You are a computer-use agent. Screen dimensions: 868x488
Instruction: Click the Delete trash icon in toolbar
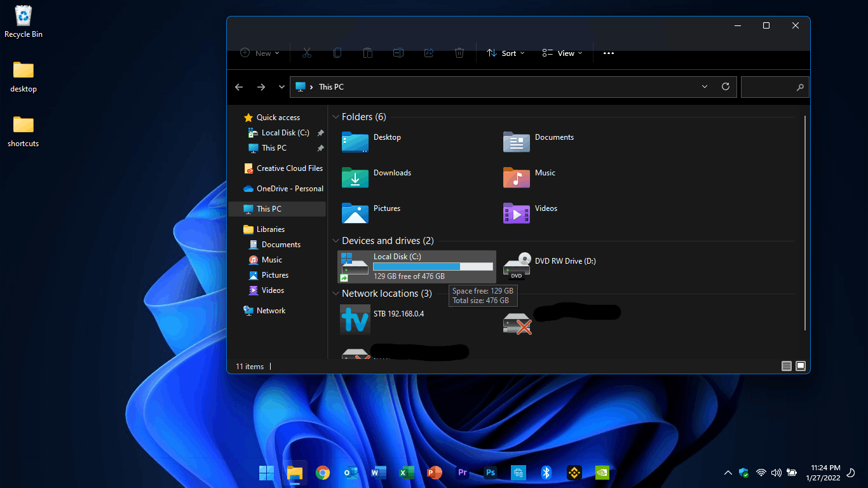[459, 53]
